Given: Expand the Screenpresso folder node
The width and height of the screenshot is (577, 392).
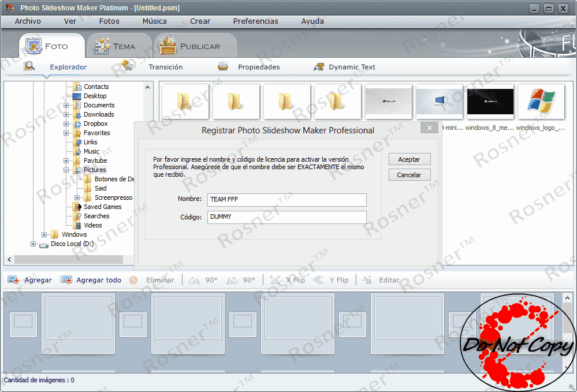Looking at the screenshot, I should (77, 197).
